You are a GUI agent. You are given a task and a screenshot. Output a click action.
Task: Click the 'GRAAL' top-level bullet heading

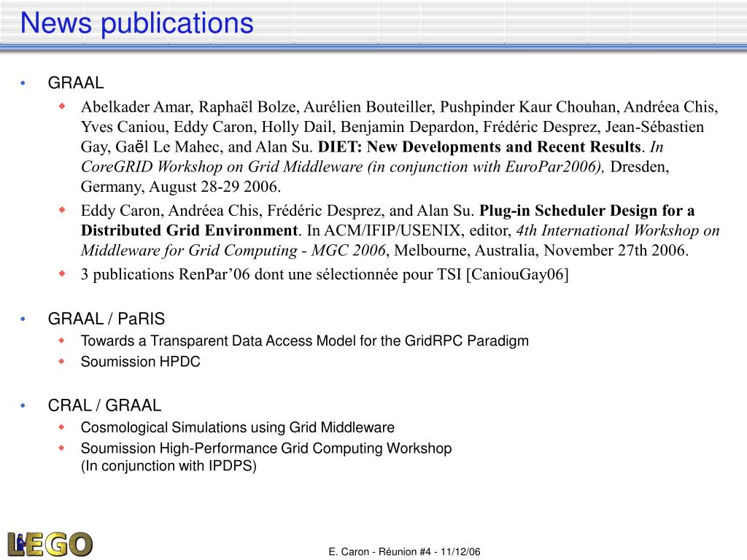coord(76,83)
